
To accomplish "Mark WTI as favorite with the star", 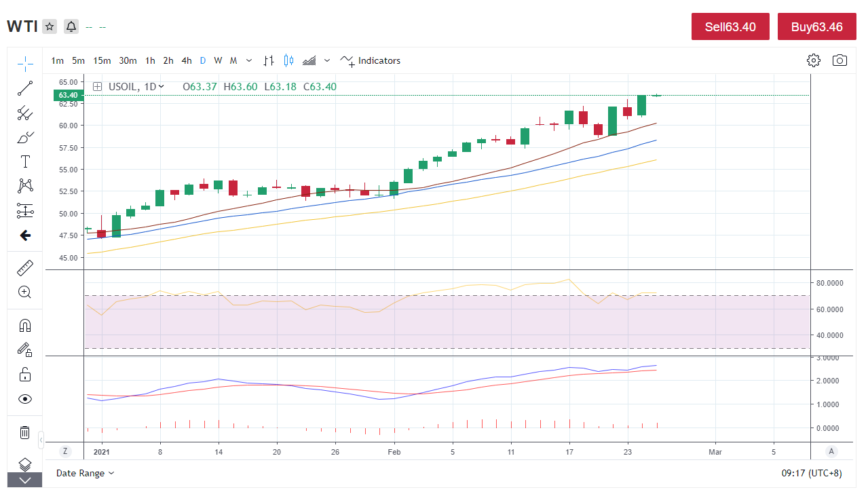I will pos(50,26).
